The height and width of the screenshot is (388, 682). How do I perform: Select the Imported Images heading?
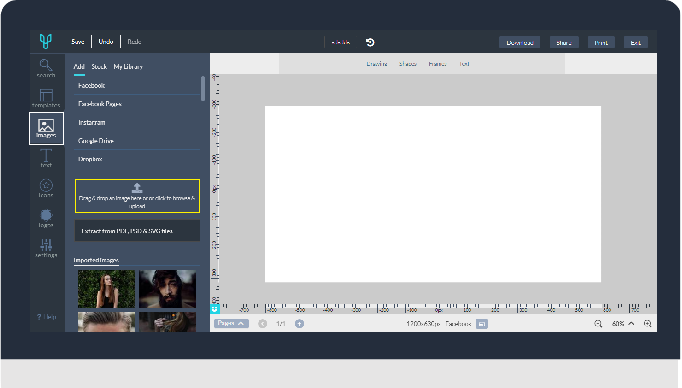tap(96, 260)
